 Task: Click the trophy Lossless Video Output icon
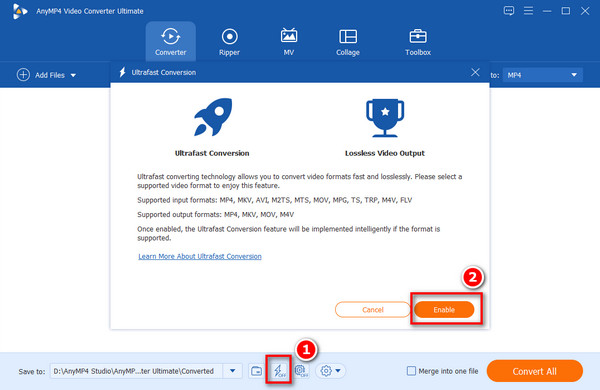pos(385,118)
